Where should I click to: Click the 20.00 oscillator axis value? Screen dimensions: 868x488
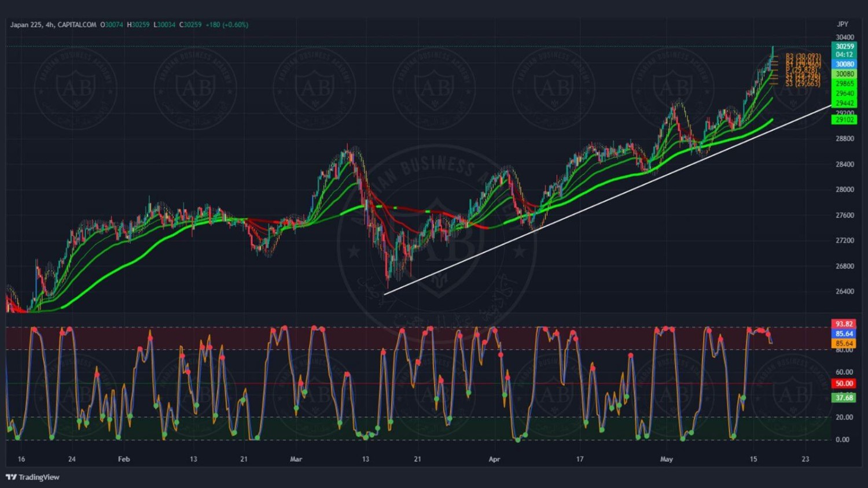click(x=844, y=417)
